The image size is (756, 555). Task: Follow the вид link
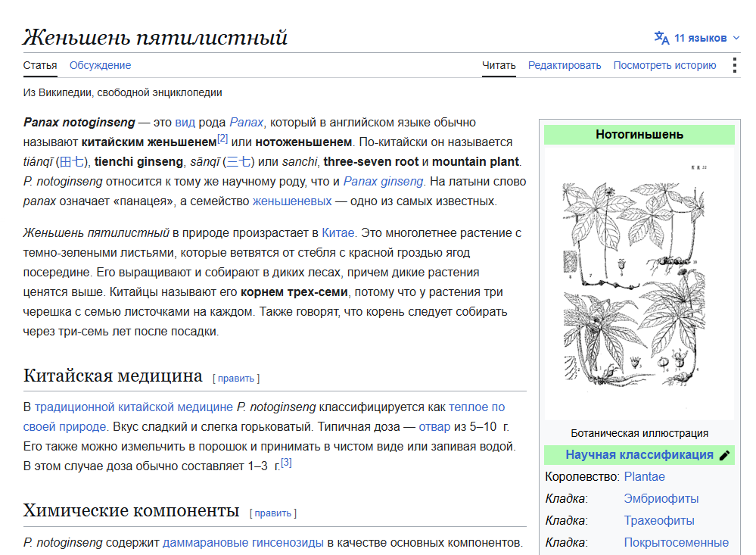click(x=185, y=123)
